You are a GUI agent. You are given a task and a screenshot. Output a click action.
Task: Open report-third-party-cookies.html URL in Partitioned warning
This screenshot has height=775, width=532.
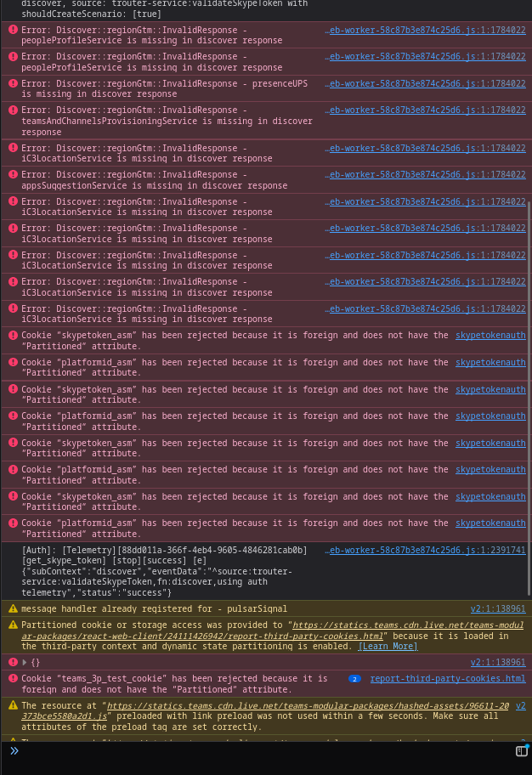pyautogui.click(x=273, y=631)
